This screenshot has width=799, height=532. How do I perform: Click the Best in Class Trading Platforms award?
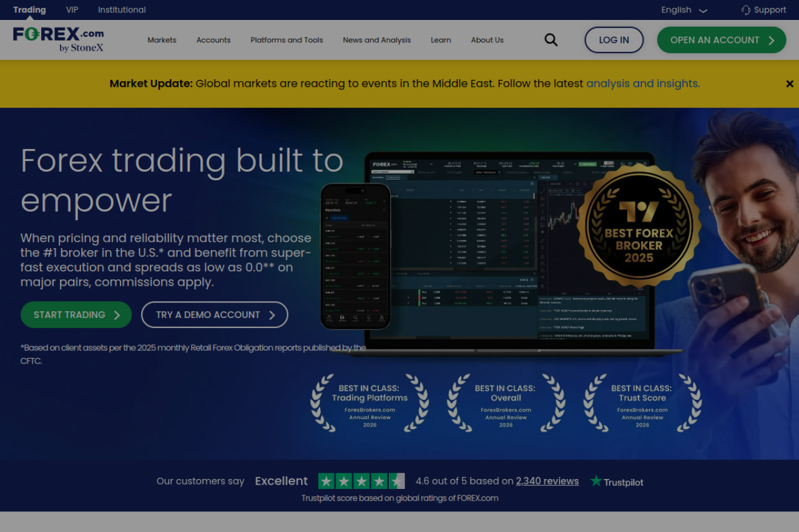[370, 403]
